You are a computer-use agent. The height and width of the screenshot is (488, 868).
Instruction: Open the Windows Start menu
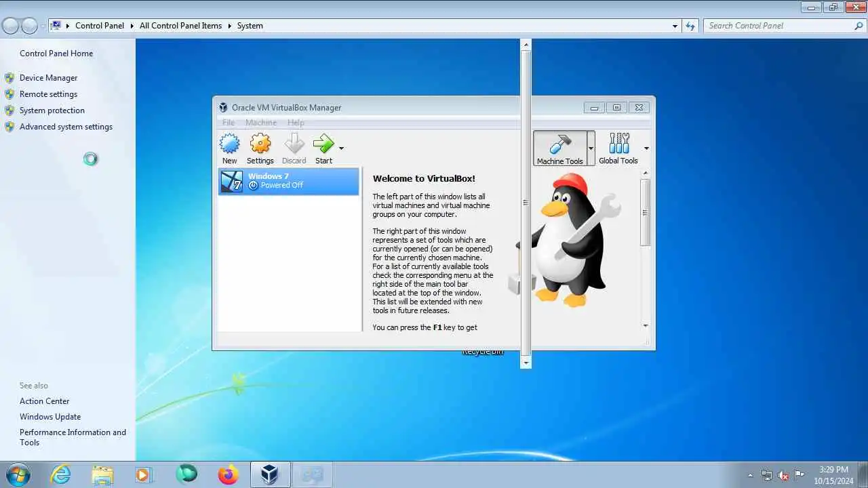point(18,474)
